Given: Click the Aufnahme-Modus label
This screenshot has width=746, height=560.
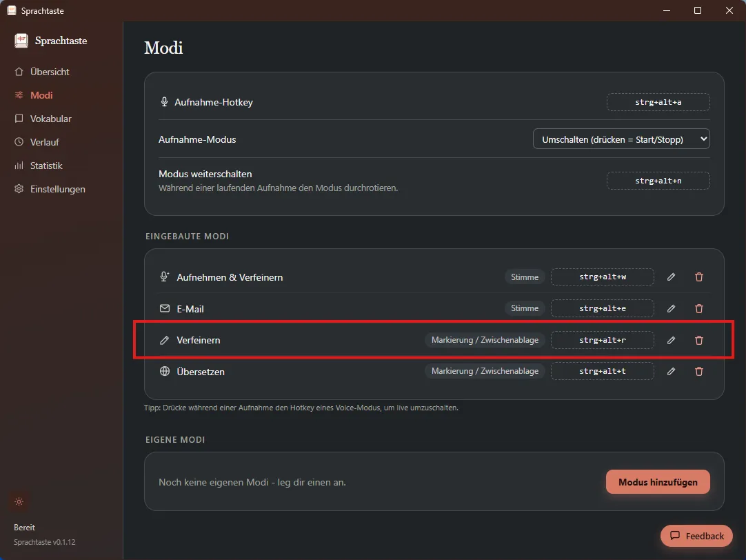Looking at the screenshot, I should pyautogui.click(x=197, y=139).
